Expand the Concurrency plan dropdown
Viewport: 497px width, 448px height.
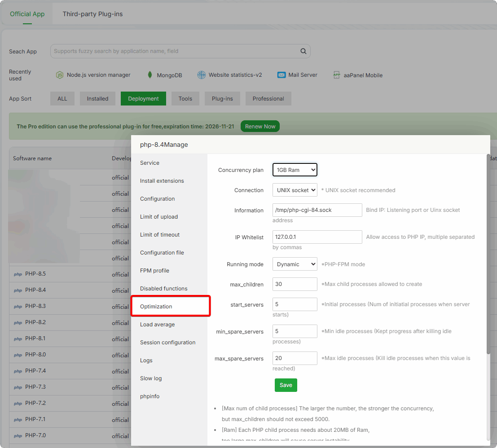point(295,170)
